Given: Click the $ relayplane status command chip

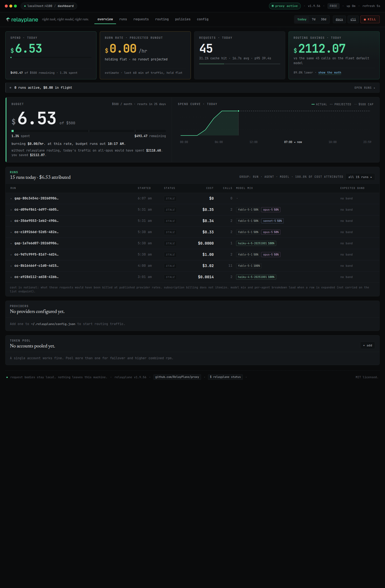Looking at the screenshot, I should click(x=225, y=377).
